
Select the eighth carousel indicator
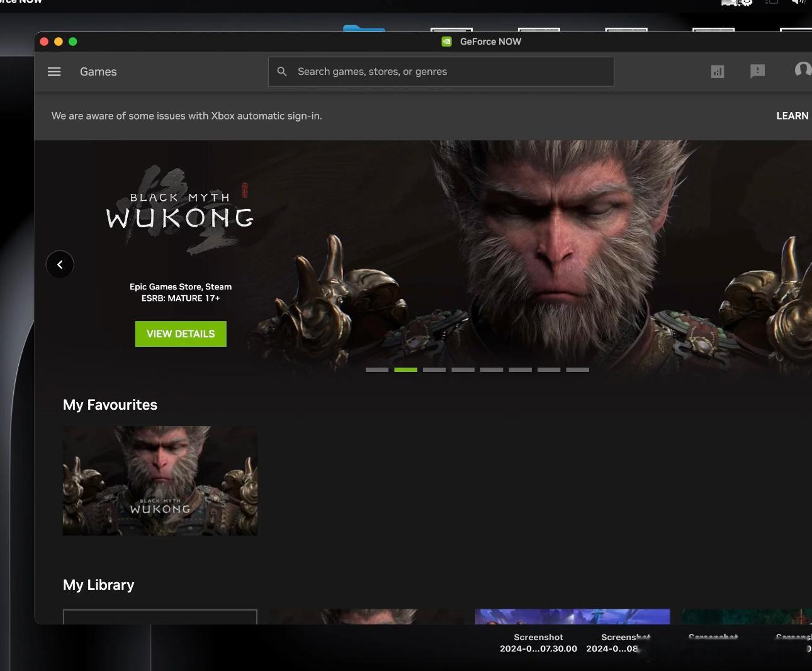point(577,370)
